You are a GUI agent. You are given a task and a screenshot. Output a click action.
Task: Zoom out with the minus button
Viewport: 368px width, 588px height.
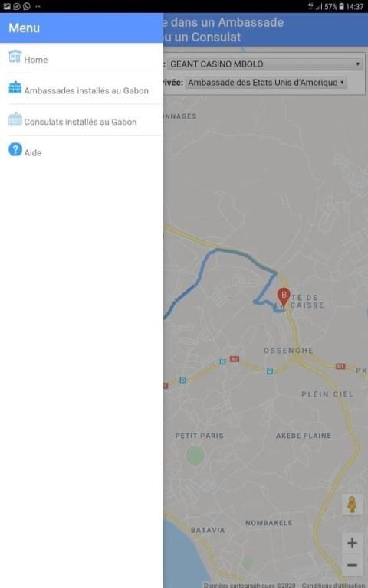[352, 565]
